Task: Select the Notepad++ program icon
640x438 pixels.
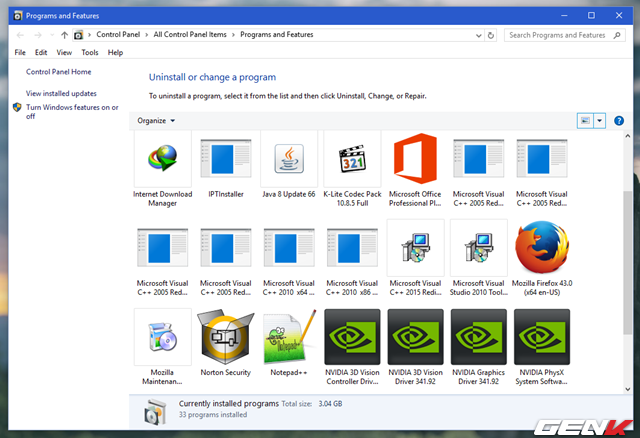Action: [x=289, y=337]
